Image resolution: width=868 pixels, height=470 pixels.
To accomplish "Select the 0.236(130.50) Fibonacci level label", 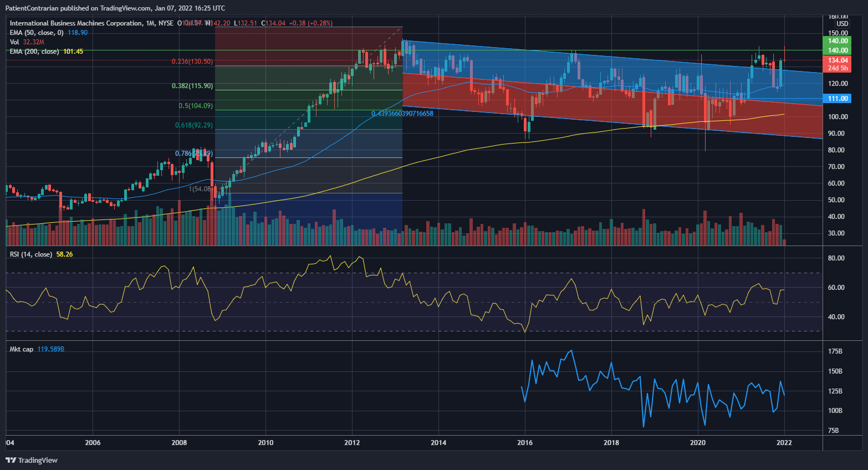I will [191, 62].
